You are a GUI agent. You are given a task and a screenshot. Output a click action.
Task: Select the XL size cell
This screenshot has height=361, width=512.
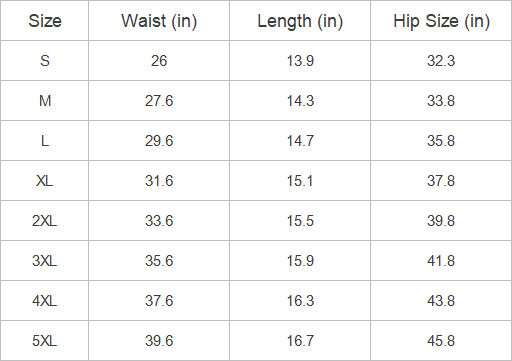(45, 181)
